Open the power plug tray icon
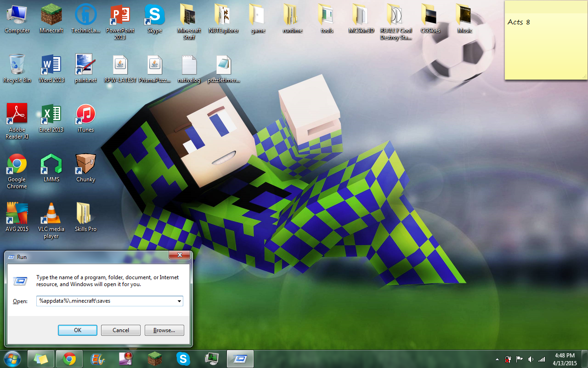 [508, 359]
